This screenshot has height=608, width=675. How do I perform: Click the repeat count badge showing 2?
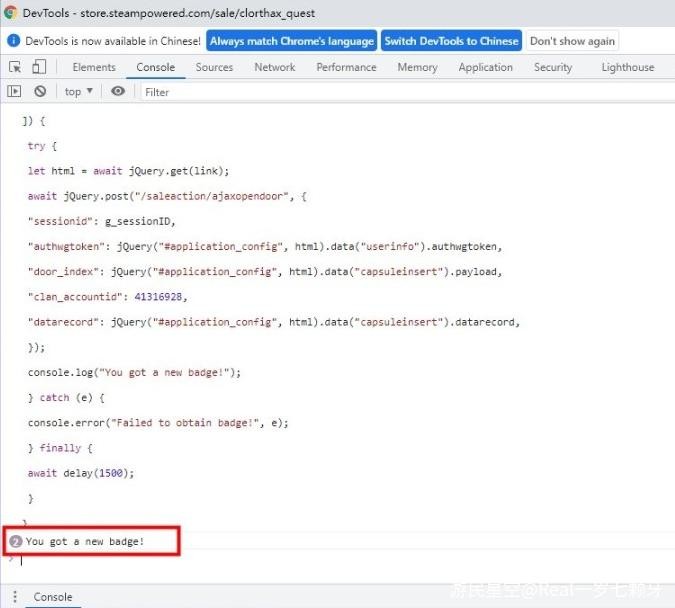pyautogui.click(x=15, y=541)
